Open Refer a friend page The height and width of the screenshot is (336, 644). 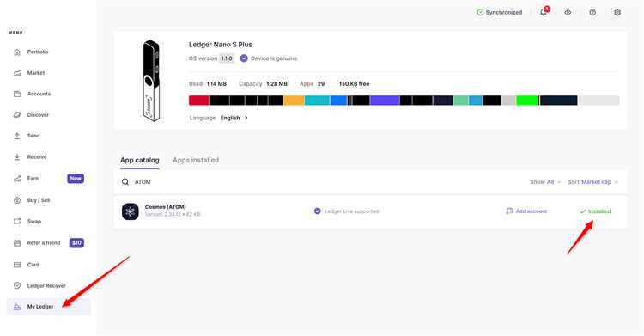pyautogui.click(x=44, y=243)
